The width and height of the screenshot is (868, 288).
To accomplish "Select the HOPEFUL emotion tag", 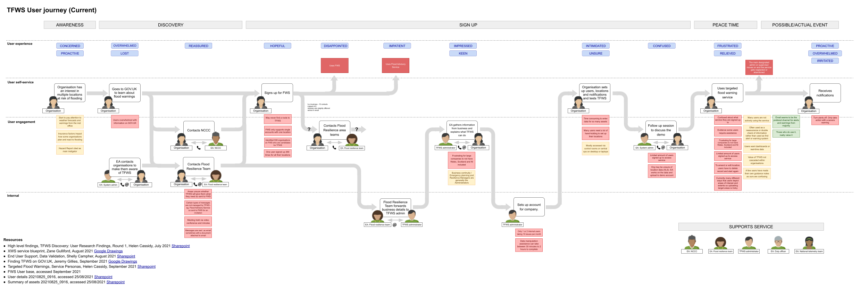I will (277, 46).
